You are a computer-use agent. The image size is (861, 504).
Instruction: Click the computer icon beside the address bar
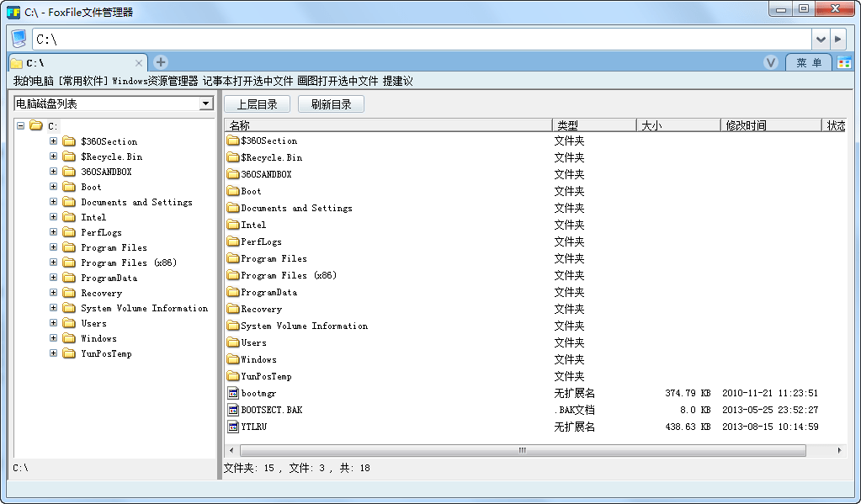pos(18,38)
